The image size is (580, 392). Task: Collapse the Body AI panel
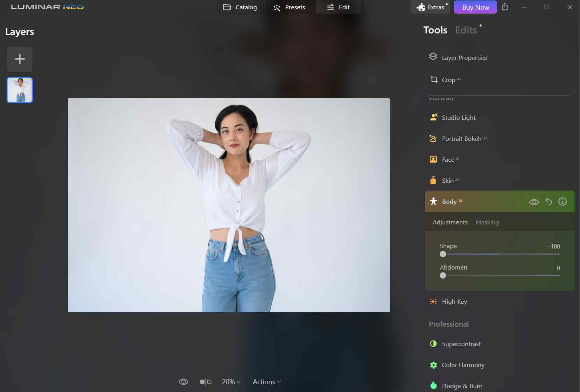coord(449,201)
